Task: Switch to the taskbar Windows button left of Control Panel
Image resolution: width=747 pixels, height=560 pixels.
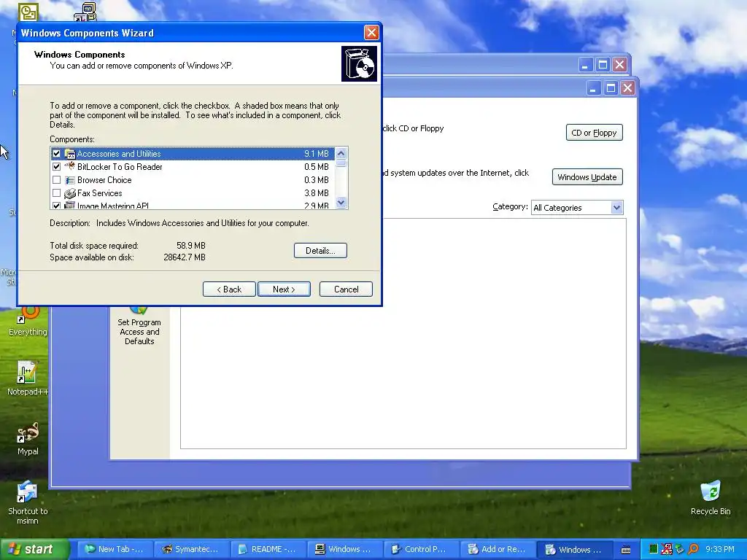Action: [x=345, y=549]
